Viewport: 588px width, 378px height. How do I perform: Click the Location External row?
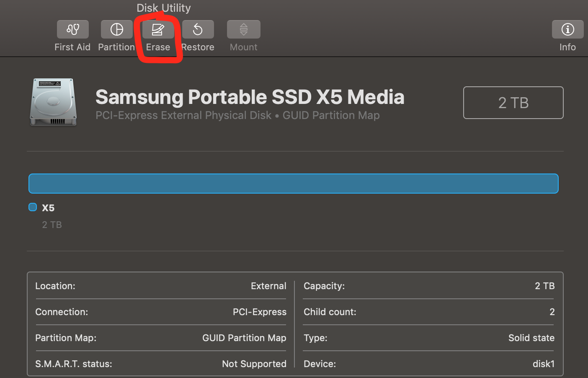coord(161,286)
